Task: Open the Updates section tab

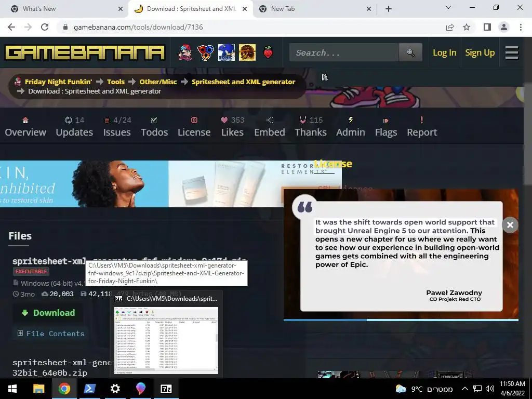Action: (74, 126)
